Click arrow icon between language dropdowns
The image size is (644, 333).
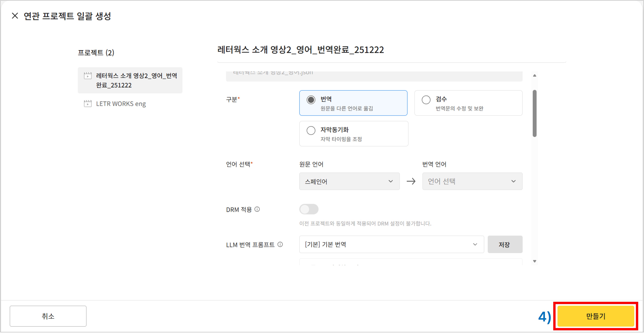(411, 181)
